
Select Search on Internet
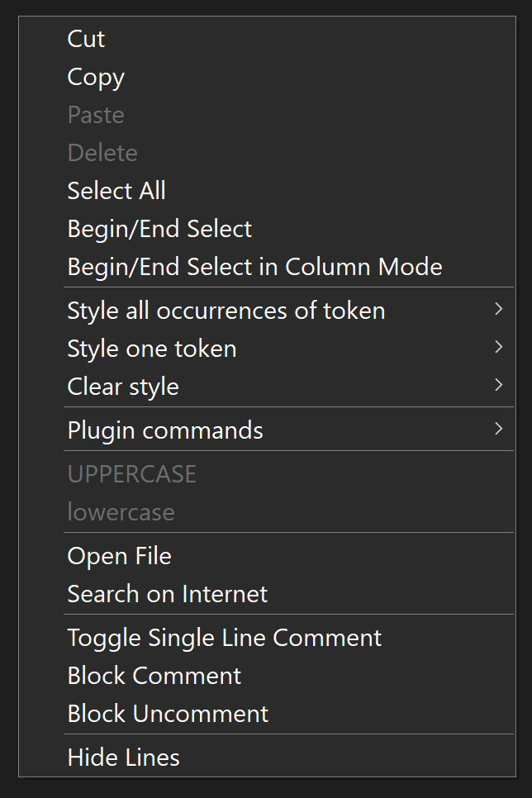[x=167, y=594]
